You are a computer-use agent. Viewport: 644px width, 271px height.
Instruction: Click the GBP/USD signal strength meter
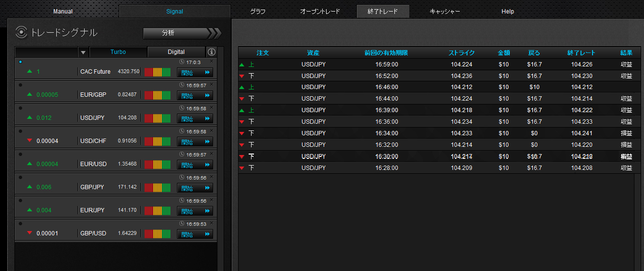pos(158,234)
